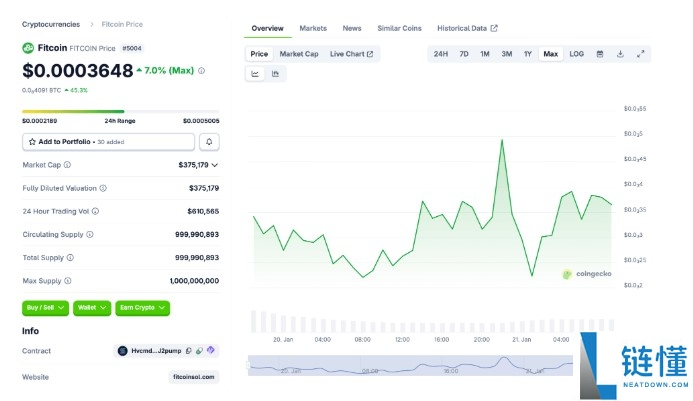
Task: Open the Buy / Sell dropdown
Action: point(46,308)
